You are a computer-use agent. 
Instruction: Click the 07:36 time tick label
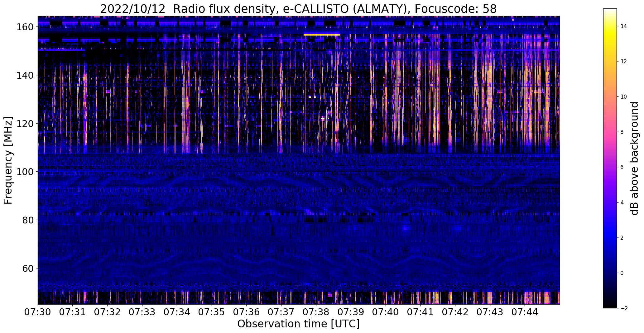[x=247, y=312]
